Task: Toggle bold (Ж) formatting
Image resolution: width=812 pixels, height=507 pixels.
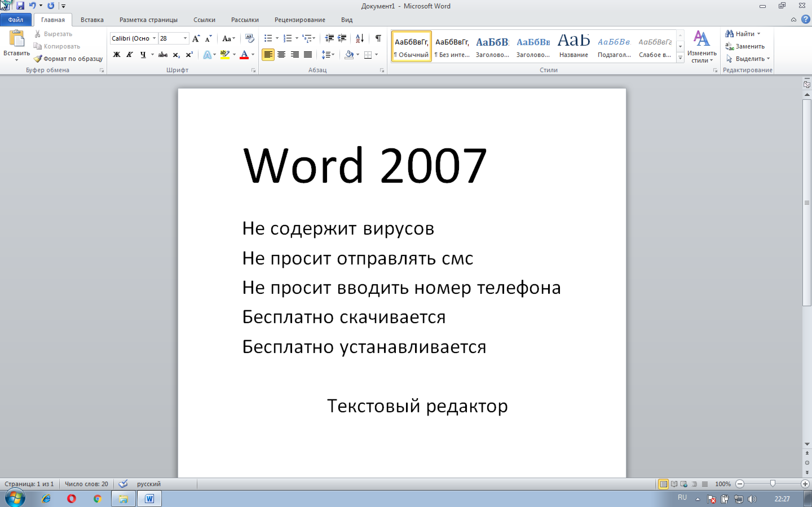Action: (x=116, y=55)
